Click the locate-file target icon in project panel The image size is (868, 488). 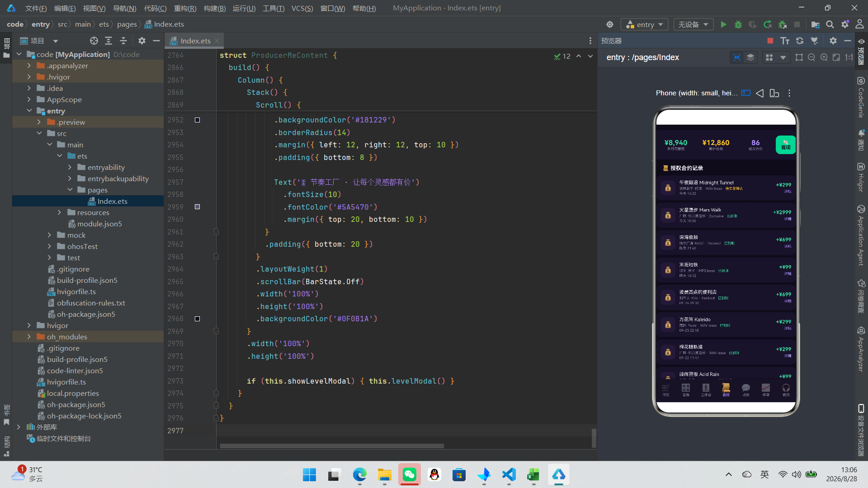coord(94,41)
